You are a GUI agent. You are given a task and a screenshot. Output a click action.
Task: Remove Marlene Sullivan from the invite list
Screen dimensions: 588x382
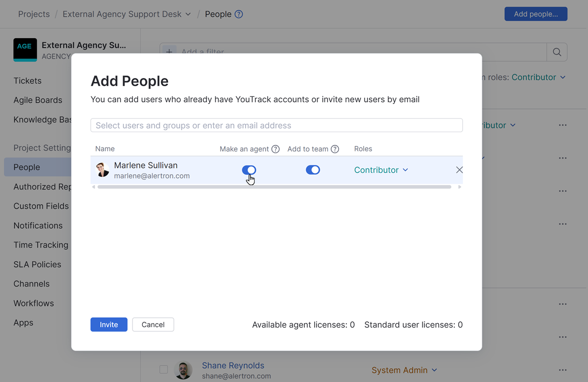pos(459,170)
